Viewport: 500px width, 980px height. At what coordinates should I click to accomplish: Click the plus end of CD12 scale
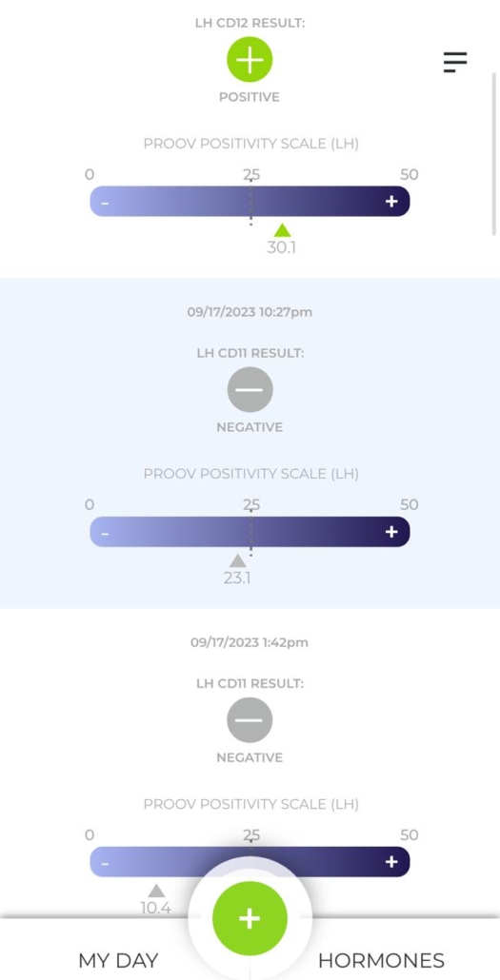[391, 202]
